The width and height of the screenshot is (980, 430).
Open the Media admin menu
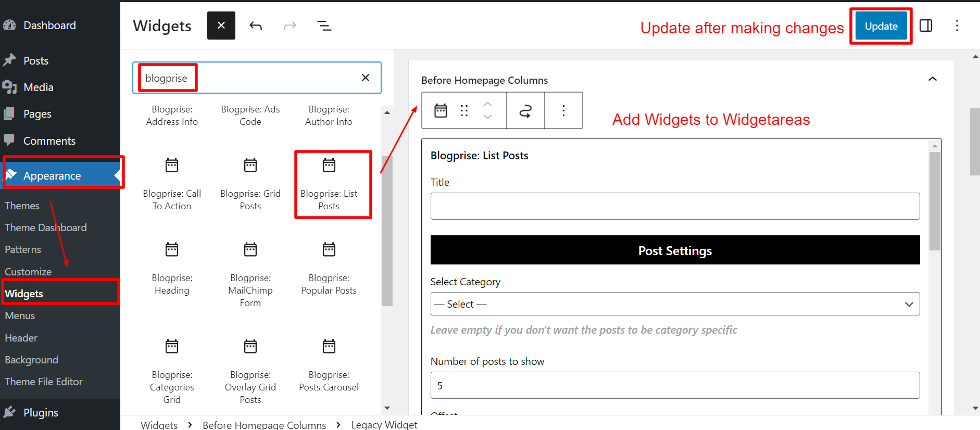(x=39, y=87)
